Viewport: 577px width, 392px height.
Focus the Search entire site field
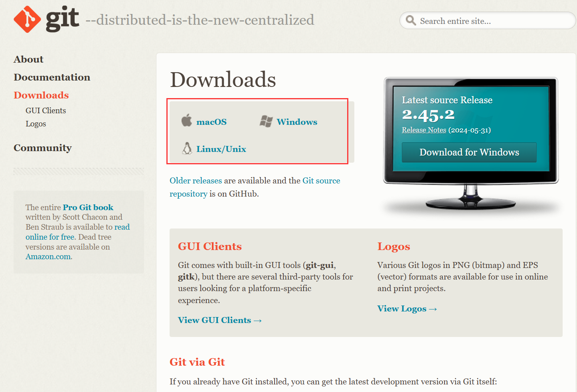488,20
